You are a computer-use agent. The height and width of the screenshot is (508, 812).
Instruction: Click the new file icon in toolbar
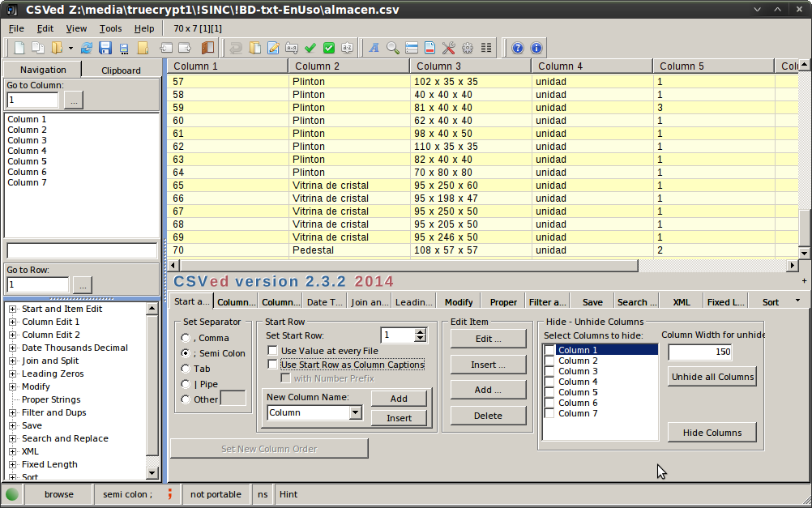(x=19, y=48)
